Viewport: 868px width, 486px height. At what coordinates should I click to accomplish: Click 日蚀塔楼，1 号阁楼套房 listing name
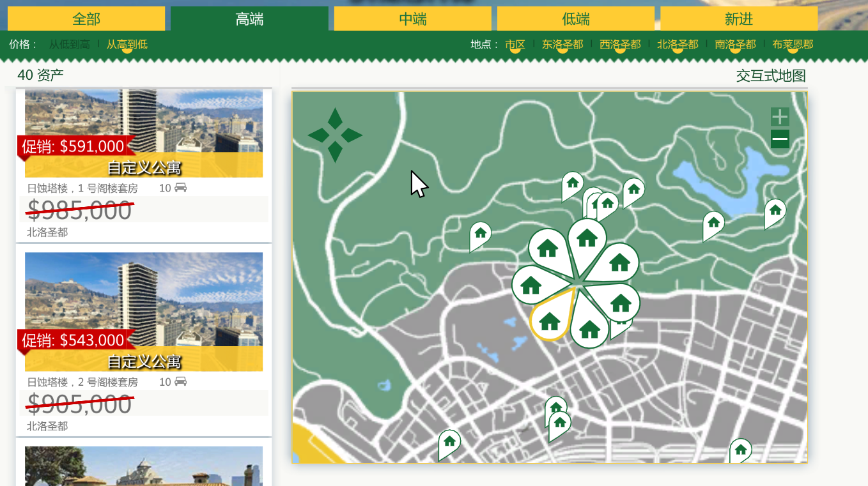coord(82,188)
